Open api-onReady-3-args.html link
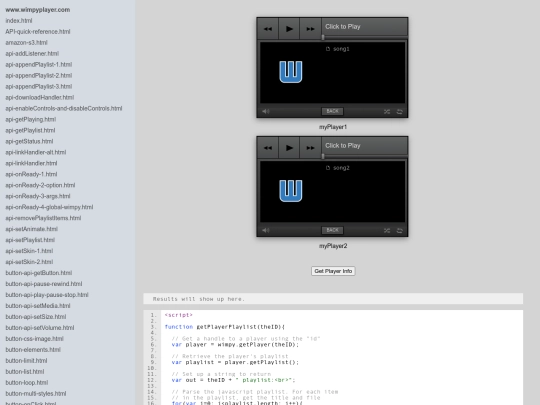This screenshot has height=405, width=540. (38, 196)
